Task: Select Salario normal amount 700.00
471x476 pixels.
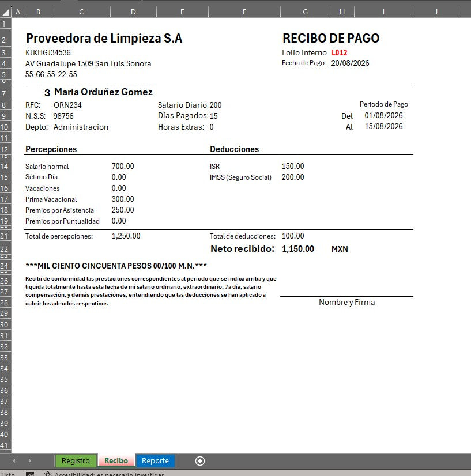Action: 123,166
